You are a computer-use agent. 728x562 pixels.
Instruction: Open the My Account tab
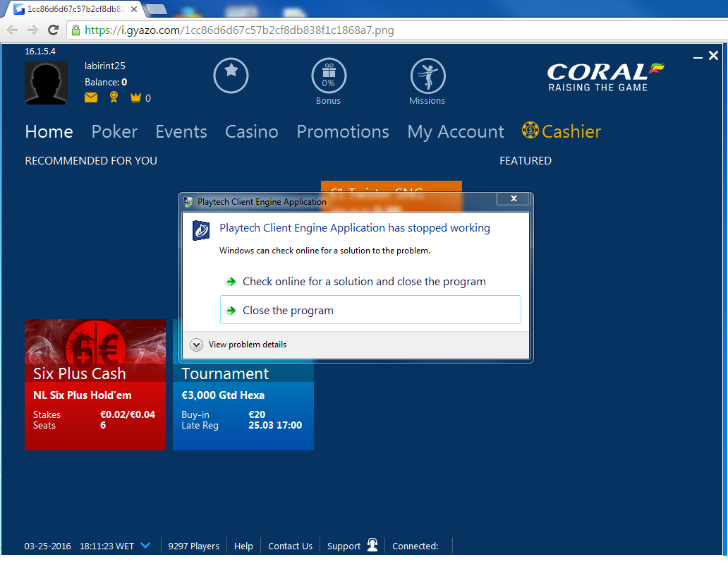point(456,133)
